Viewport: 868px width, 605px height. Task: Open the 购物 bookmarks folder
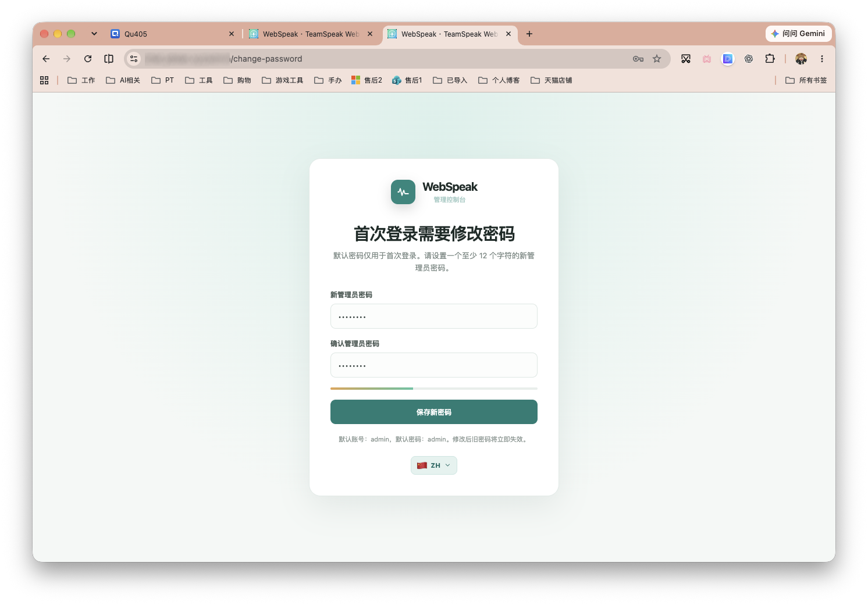(237, 80)
